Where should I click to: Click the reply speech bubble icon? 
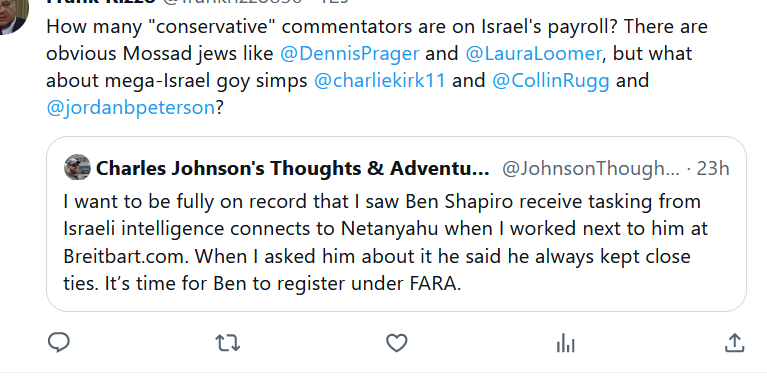(59, 343)
